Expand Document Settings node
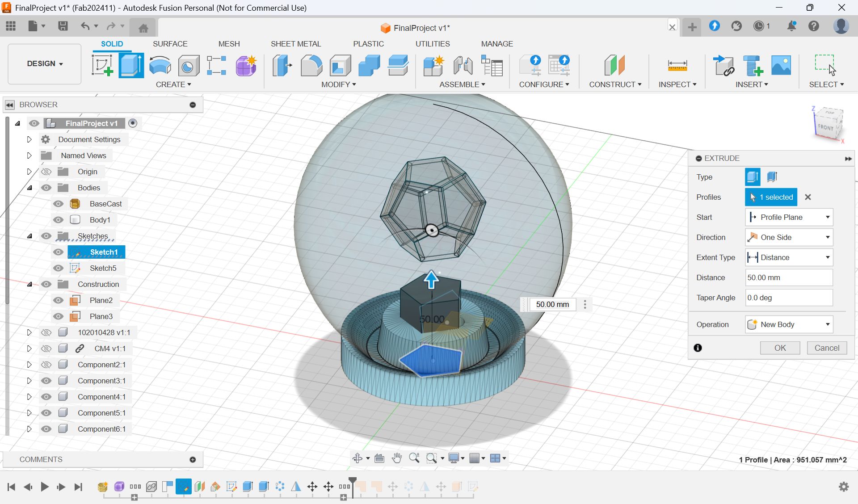This screenshot has width=858, height=504. [x=29, y=139]
